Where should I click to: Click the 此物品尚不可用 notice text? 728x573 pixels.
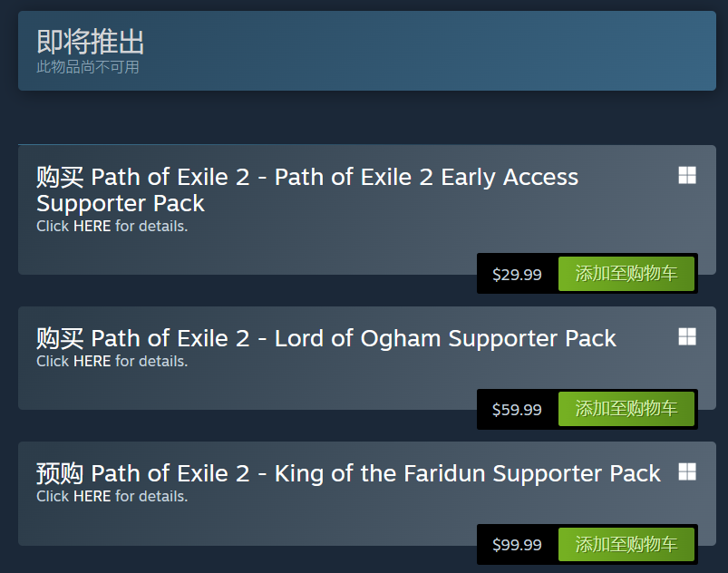coord(87,67)
